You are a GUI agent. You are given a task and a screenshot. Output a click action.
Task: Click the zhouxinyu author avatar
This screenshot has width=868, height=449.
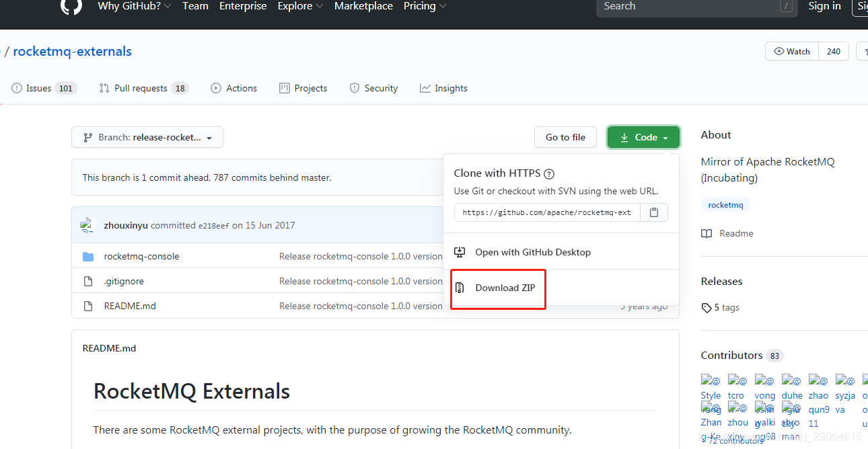(x=87, y=225)
